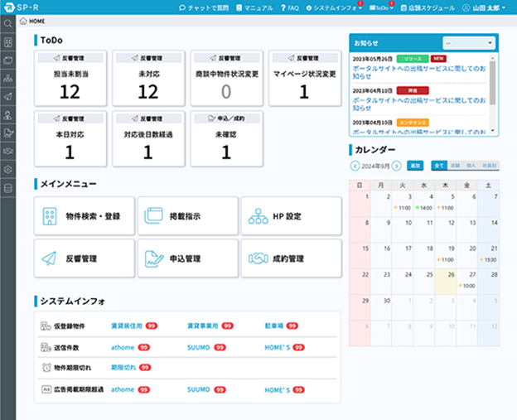Viewport: 517px width, 420px height.
Task: Open the settings gear icon in sidebar
Action: coord(7,169)
